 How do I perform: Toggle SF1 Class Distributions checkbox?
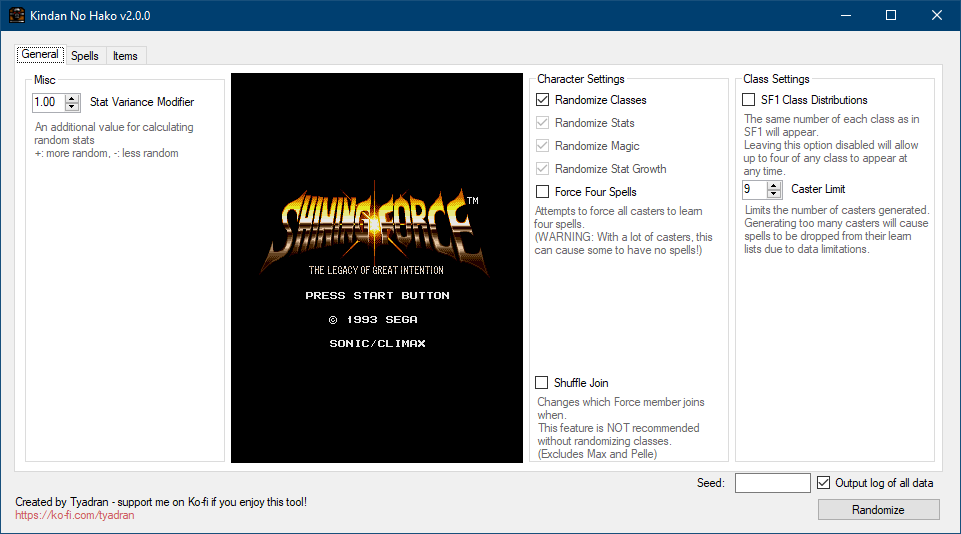pyautogui.click(x=749, y=100)
